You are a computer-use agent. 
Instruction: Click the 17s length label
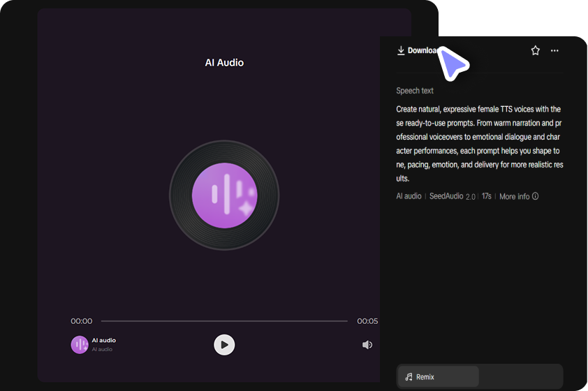(x=486, y=196)
